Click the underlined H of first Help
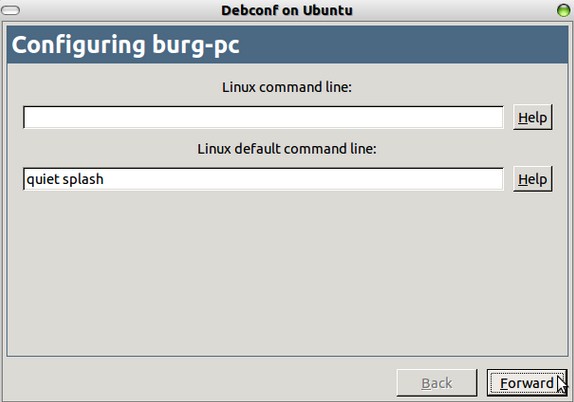Image resolution: width=574 pixels, height=402 pixels. [522, 118]
